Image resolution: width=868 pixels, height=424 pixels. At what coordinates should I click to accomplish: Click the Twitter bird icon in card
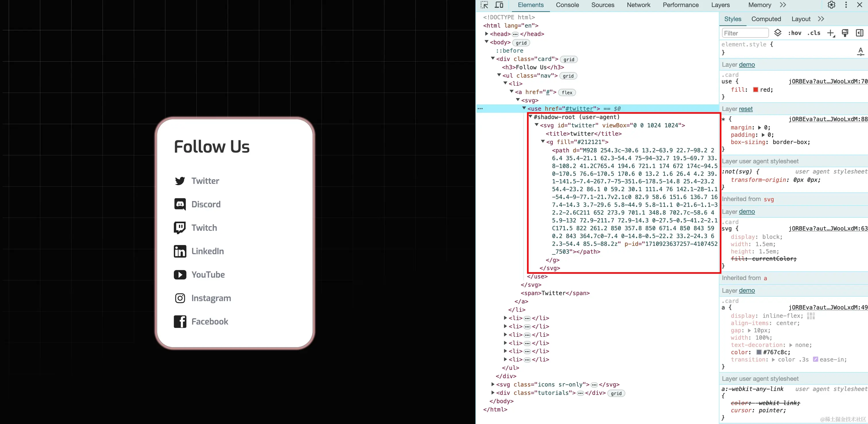coord(180,181)
